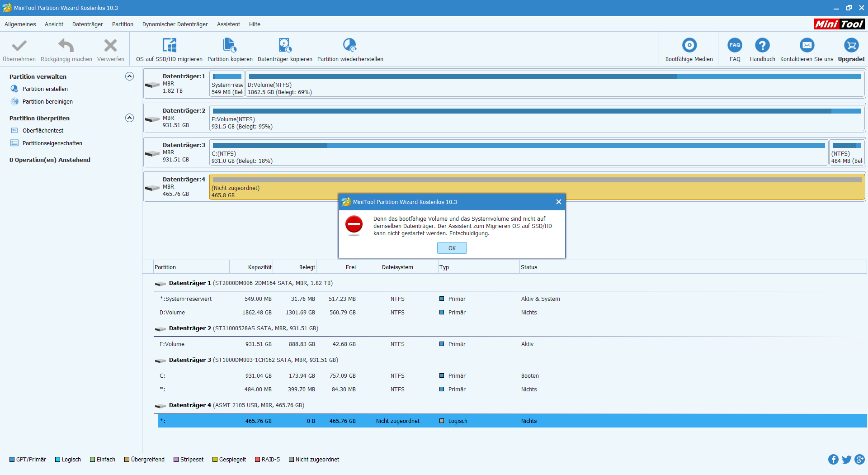Select the C: partition row
The width and height of the screenshot is (868, 475).
coord(513,376)
